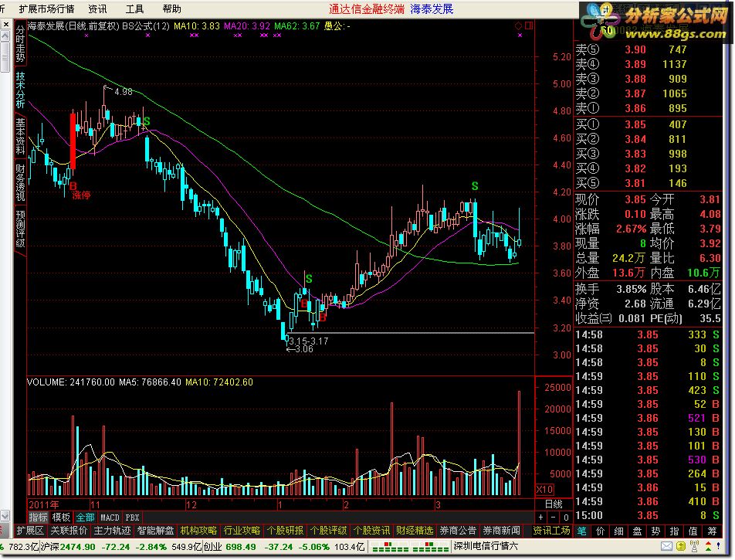The height and width of the screenshot is (560, 735).
Task: Click the 深圳电信行情六 server label
Action: [486, 546]
